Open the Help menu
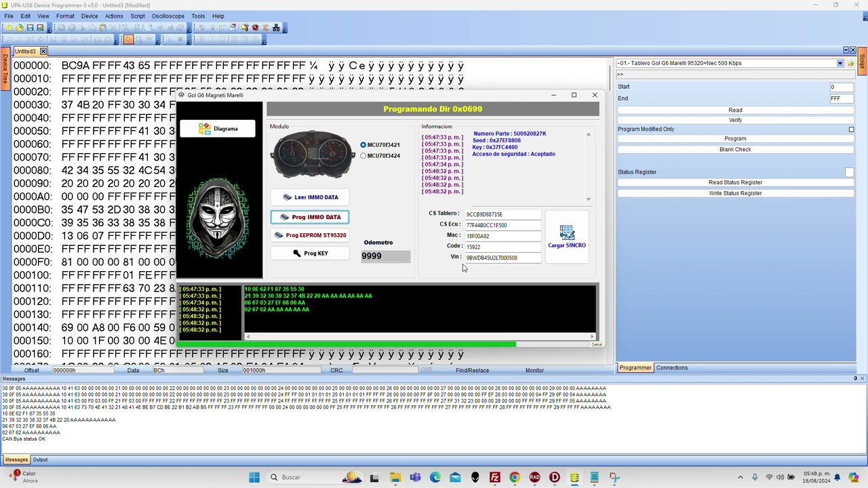 tap(218, 16)
